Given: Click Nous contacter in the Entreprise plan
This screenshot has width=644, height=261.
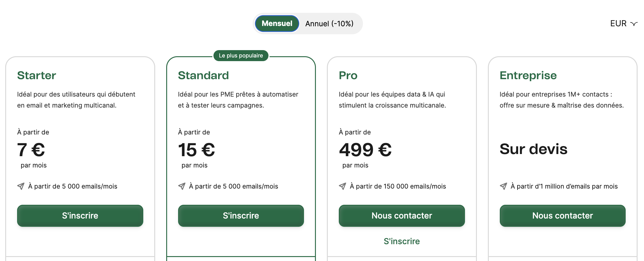Looking at the screenshot, I should [x=562, y=216].
